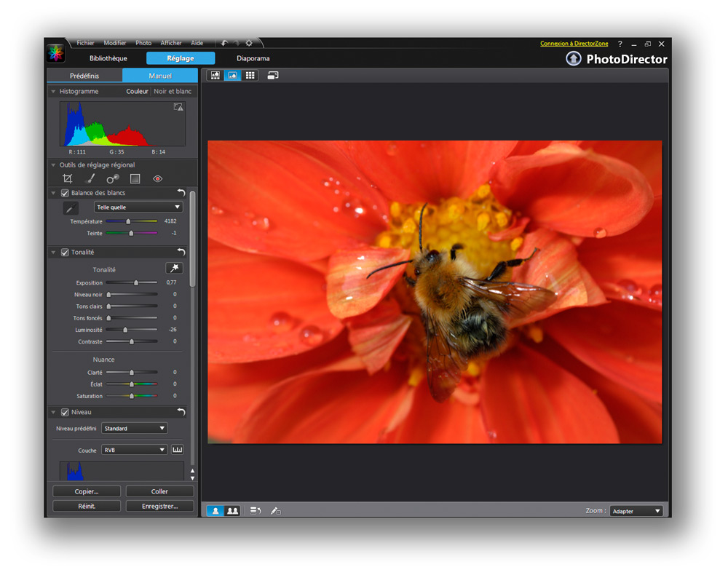Click the Réinit. button
This screenshot has width=728, height=567.
click(x=87, y=506)
